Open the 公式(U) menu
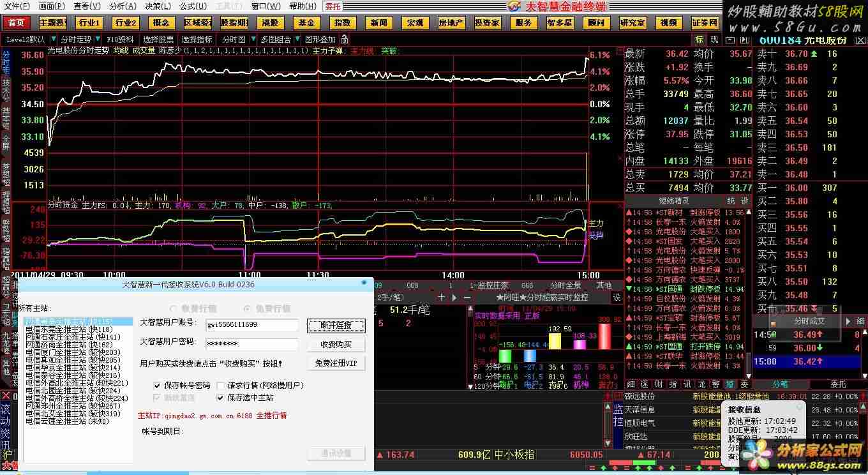Viewport: 868px width, 475px height. point(192,6)
